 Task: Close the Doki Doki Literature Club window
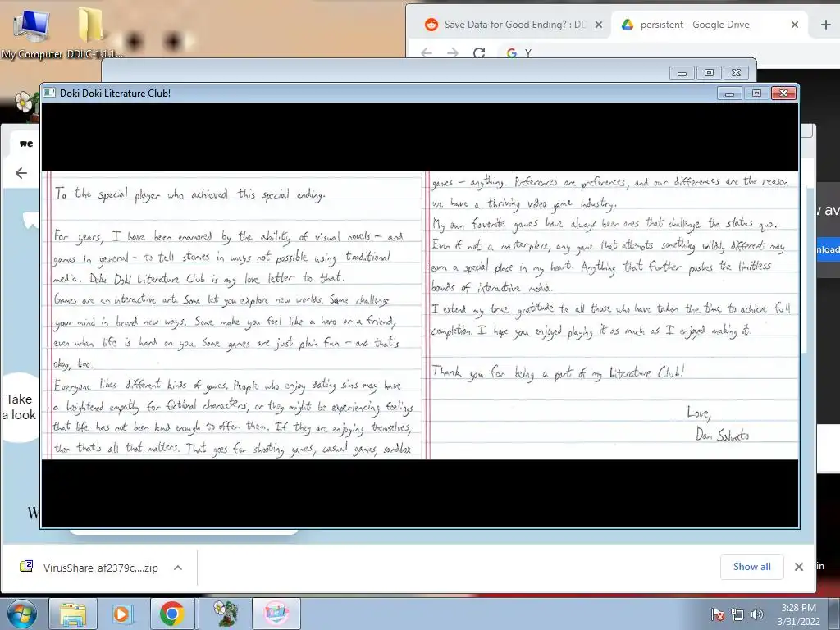(783, 94)
